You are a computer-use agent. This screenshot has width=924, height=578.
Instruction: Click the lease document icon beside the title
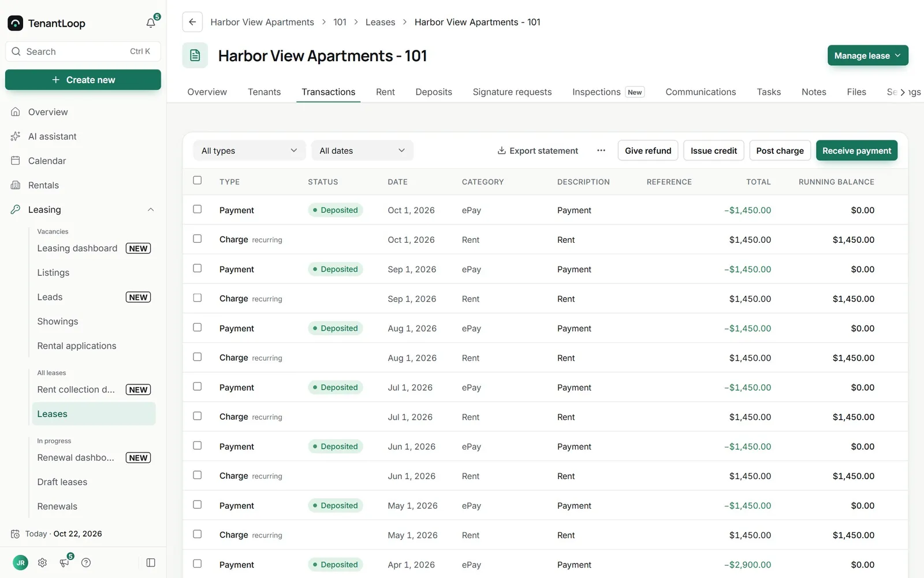pyautogui.click(x=195, y=55)
